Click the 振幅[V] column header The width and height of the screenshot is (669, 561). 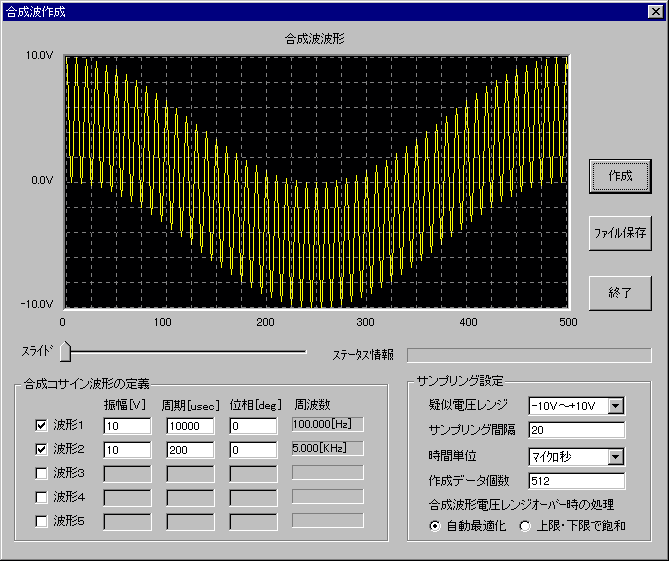coord(125,404)
